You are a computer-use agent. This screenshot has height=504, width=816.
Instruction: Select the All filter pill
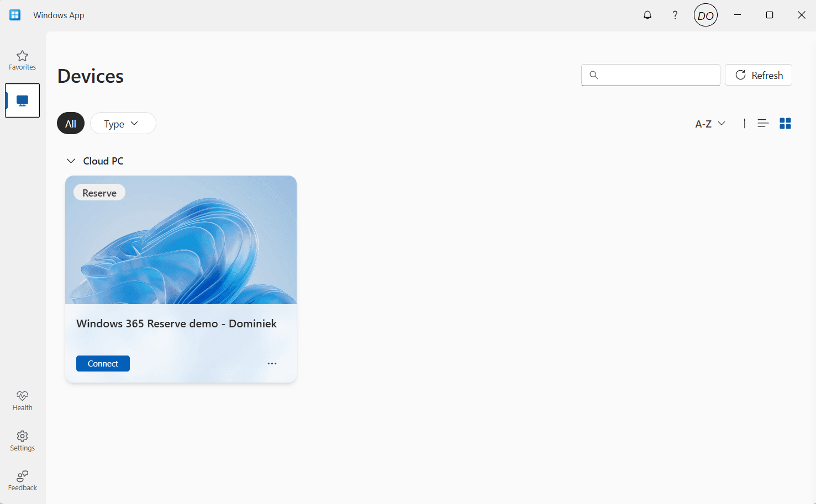(71, 124)
